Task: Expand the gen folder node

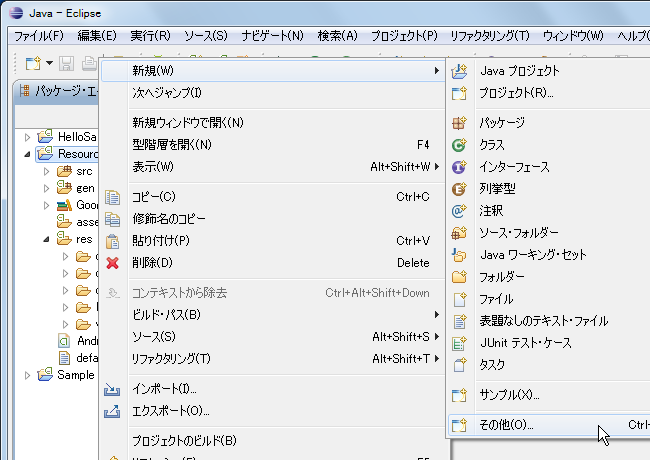Action: [46, 188]
